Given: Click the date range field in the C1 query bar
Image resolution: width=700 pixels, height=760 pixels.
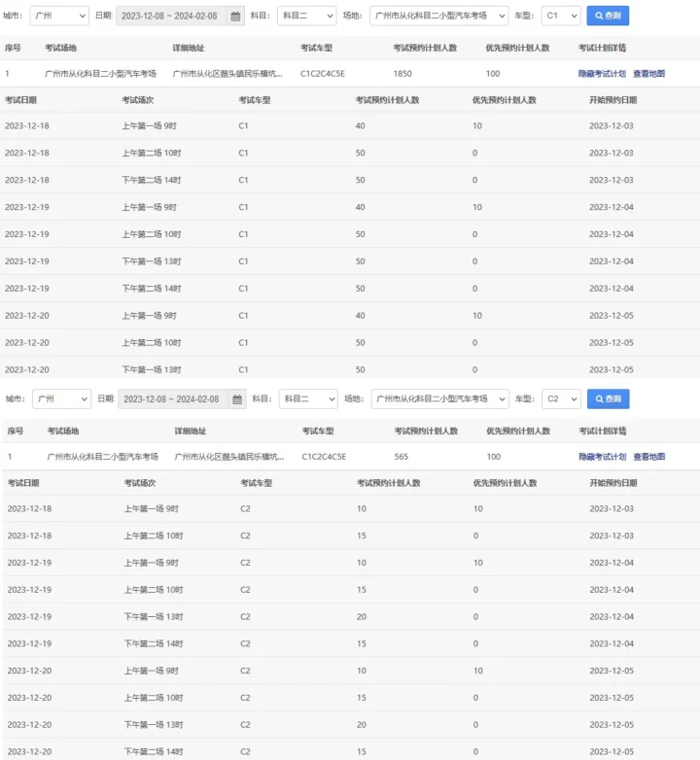Looking at the screenshot, I should coord(172,17).
